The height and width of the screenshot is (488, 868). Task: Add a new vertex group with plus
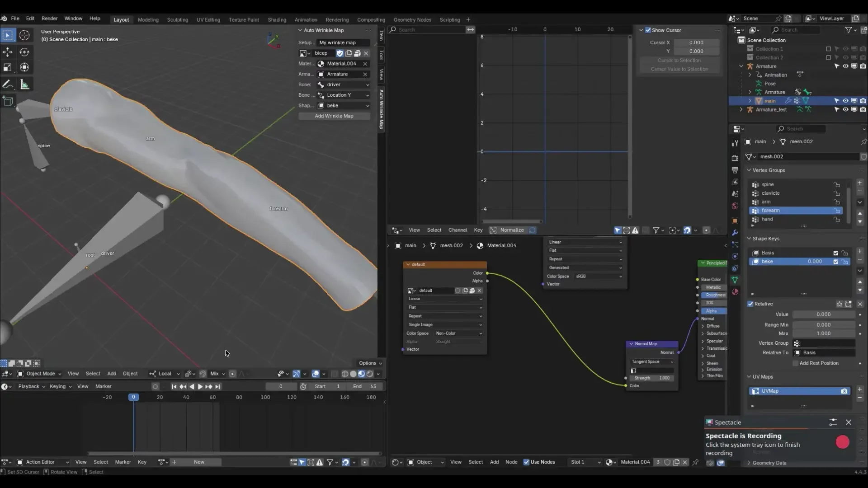pos(859,183)
